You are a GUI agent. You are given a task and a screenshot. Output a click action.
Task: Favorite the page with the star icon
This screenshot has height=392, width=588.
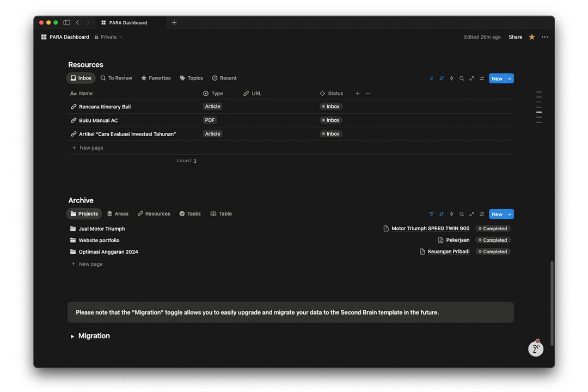(x=532, y=37)
